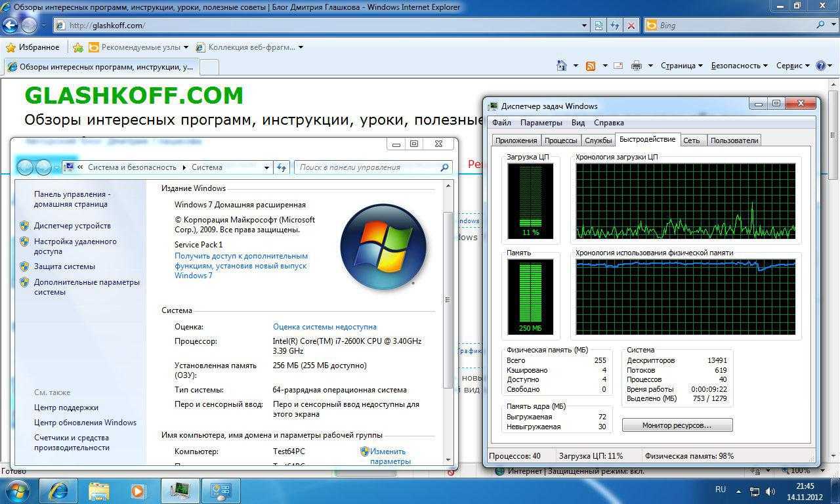This screenshot has height=504, width=840.
Task: Click the Монитор ресурсов button
Action: [677, 425]
